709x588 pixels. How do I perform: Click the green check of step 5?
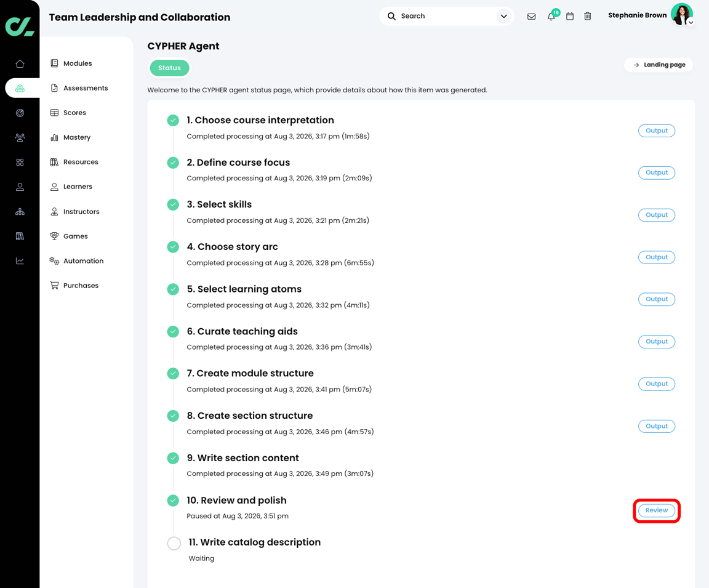tap(173, 289)
